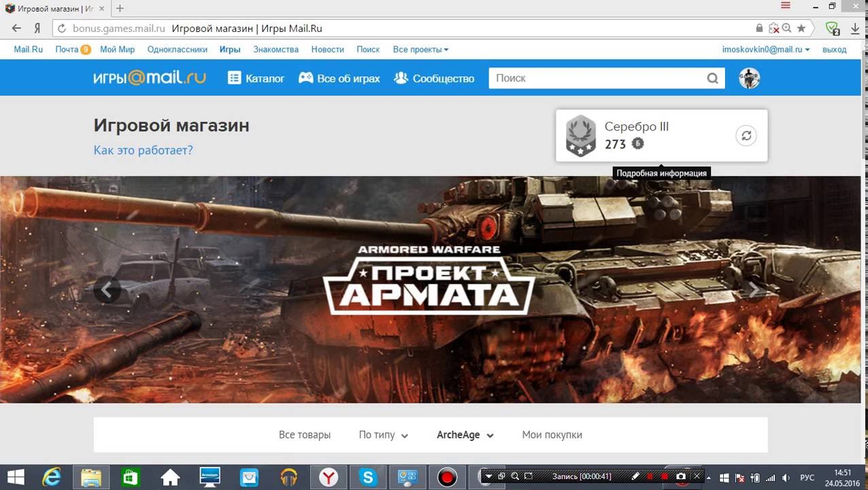This screenshot has width=868, height=490.
Task: Open volume control in system tray
Action: (x=786, y=477)
